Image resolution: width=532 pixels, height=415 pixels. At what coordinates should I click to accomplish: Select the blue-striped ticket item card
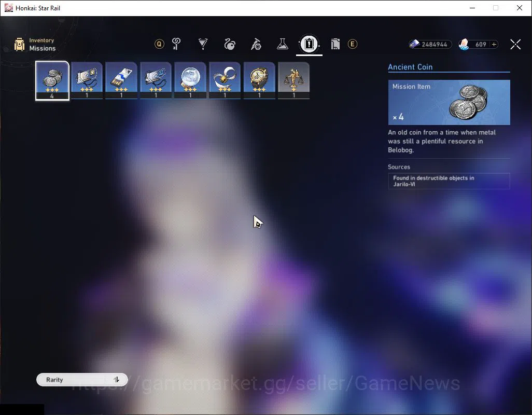click(x=121, y=81)
